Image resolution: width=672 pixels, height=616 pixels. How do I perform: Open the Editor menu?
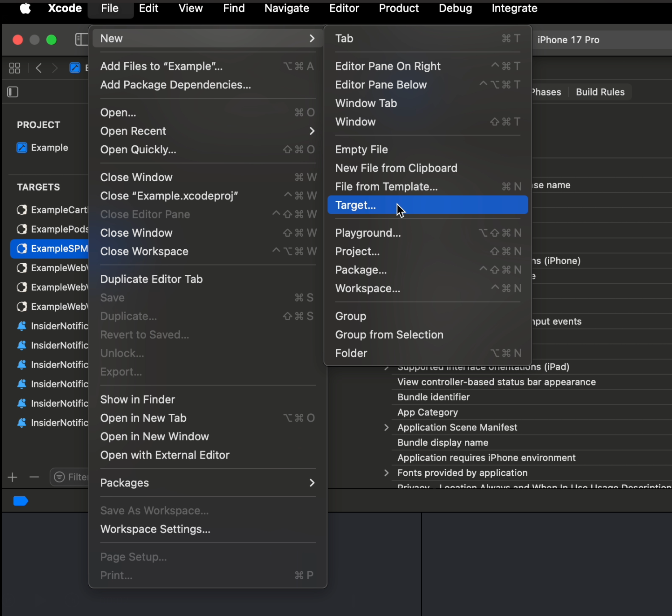(x=344, y=8)
